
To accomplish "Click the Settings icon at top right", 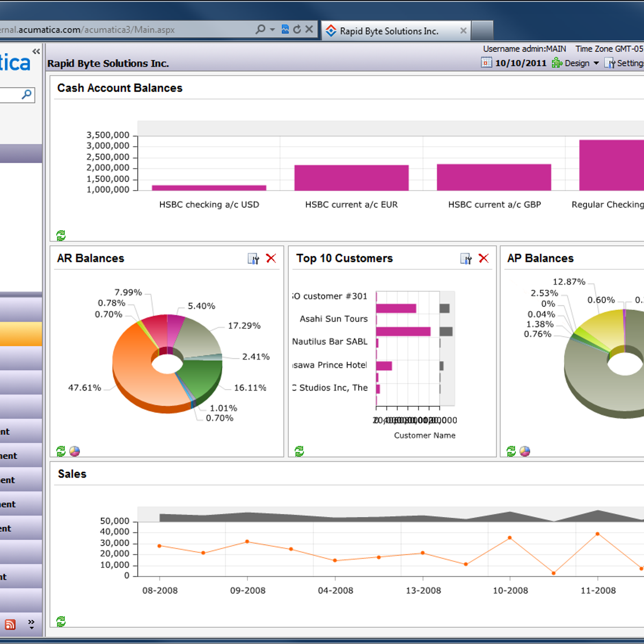I will click(x=611, y=63).
